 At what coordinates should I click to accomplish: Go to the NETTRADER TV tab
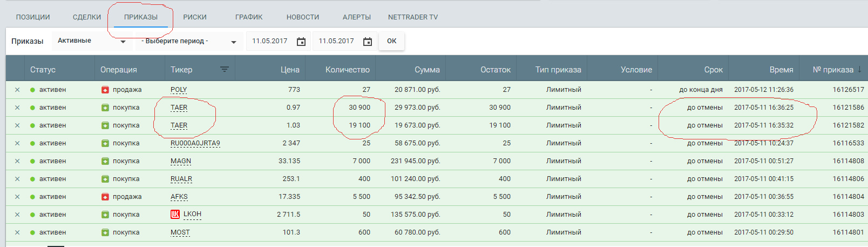click(413, 17)
